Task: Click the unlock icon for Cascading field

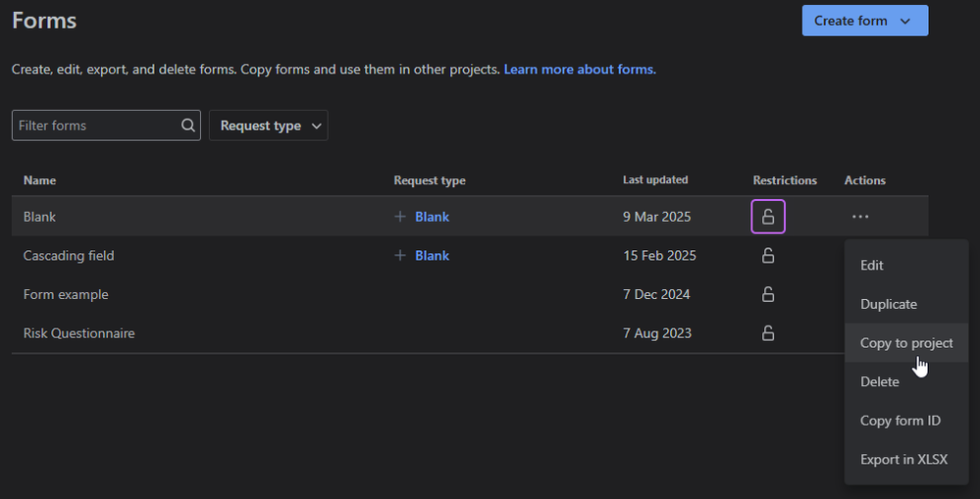Action: [x=768, y=256]
